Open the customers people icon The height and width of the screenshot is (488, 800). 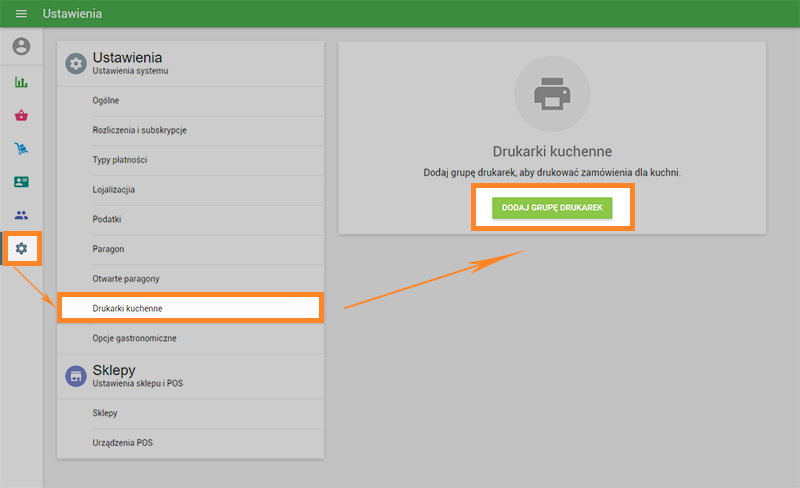[x=21, y=215]
